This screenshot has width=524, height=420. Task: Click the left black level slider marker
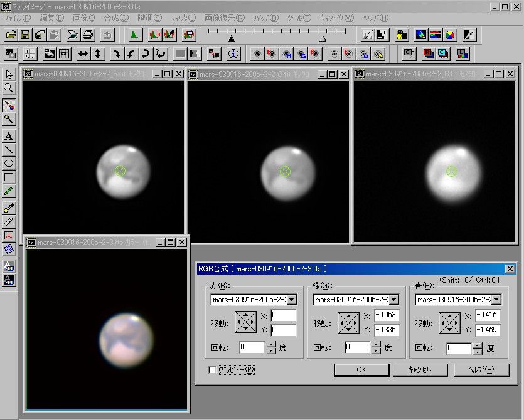tap(232, 38)
